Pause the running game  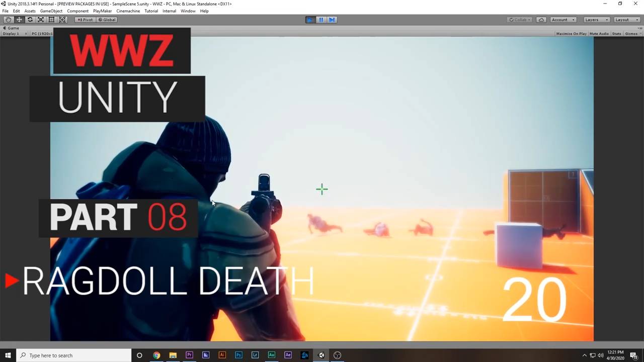pyautogui.click(x=321, y=20)
